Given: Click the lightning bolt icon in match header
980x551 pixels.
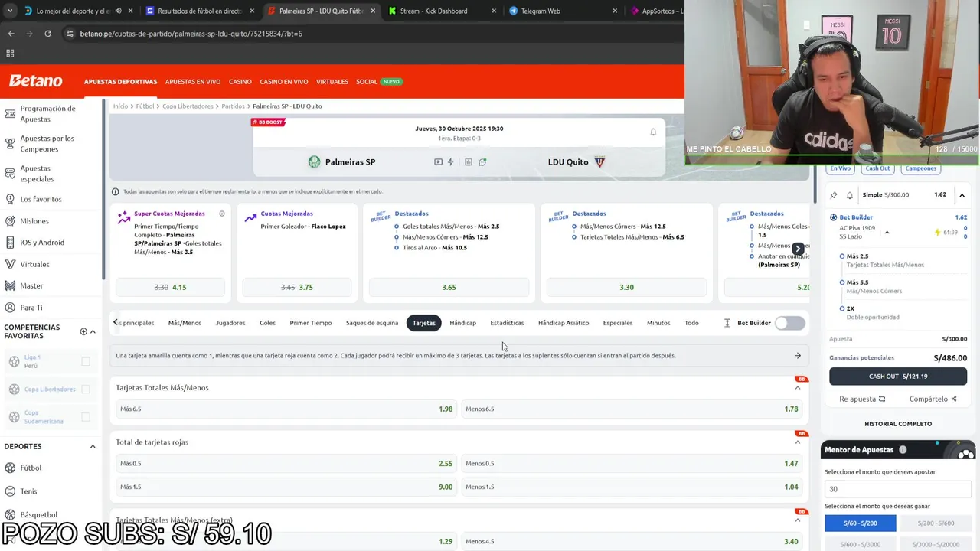Looking at the screenshot, I should tap(451, 162).
